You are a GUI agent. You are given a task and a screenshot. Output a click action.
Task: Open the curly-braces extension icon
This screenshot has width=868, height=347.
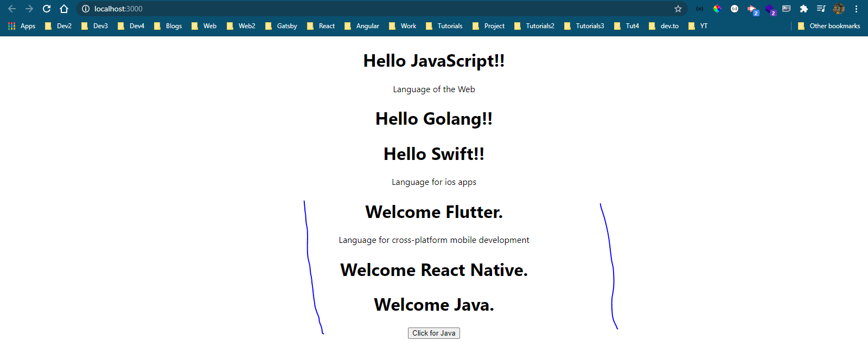click(700, 9)
